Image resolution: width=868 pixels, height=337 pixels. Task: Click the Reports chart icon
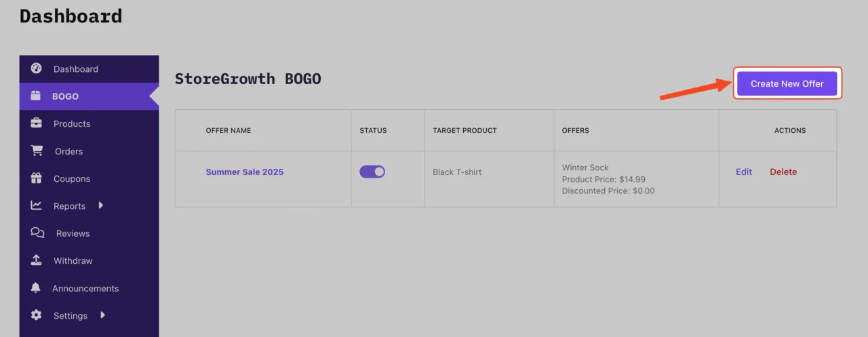(x=37, y=205)
